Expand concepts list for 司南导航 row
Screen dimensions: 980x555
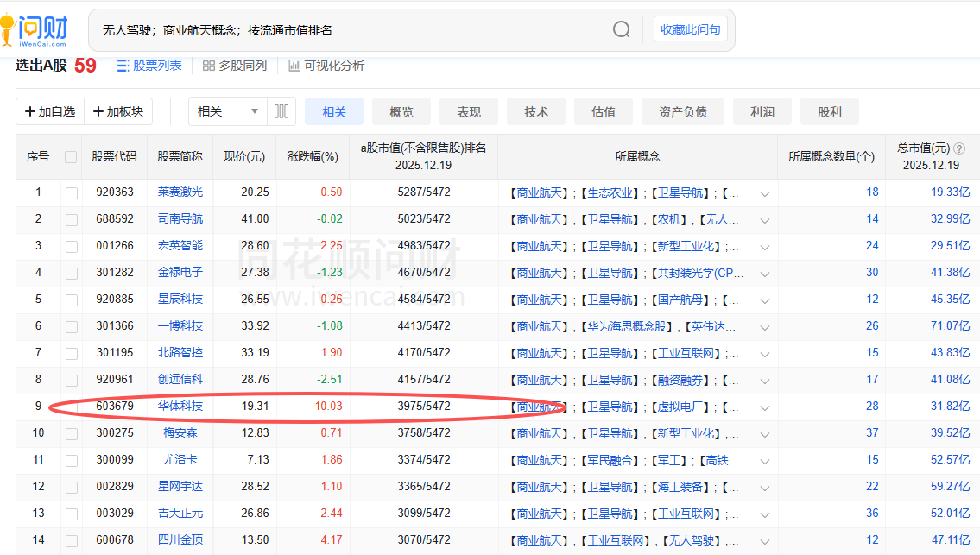coord(764,220)
